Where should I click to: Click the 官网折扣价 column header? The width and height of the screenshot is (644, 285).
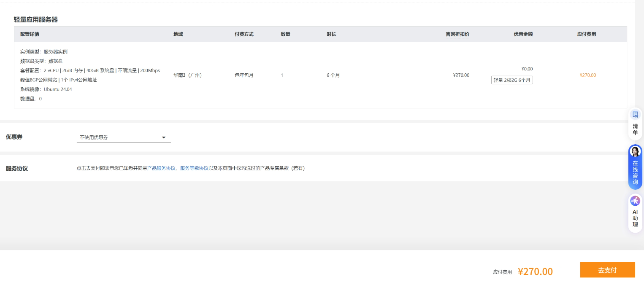coord(457,34)
